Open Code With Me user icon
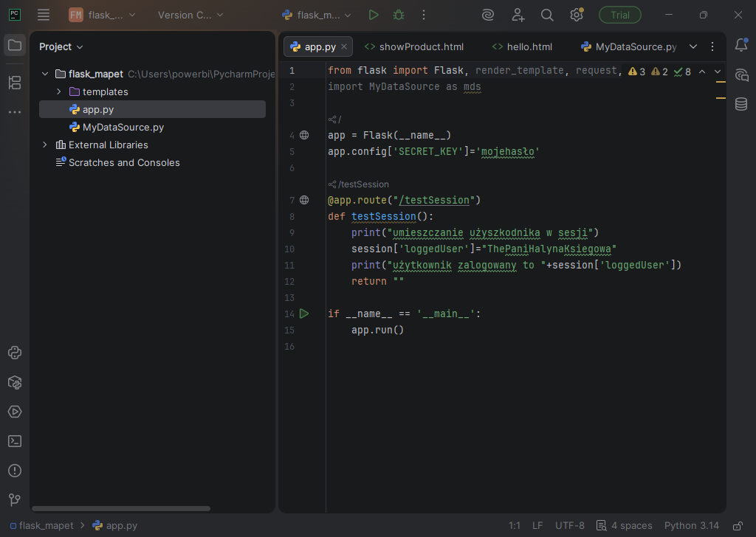 (518, 15)
